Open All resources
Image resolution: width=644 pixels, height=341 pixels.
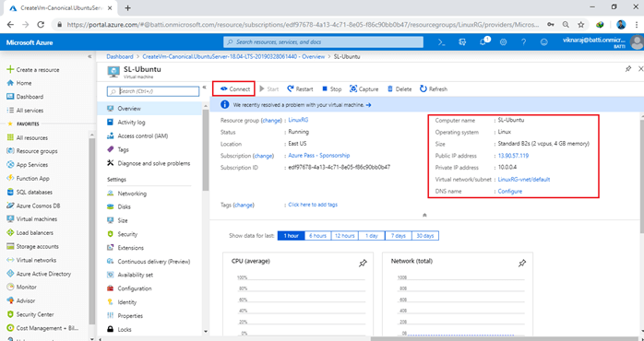(27, 138)
